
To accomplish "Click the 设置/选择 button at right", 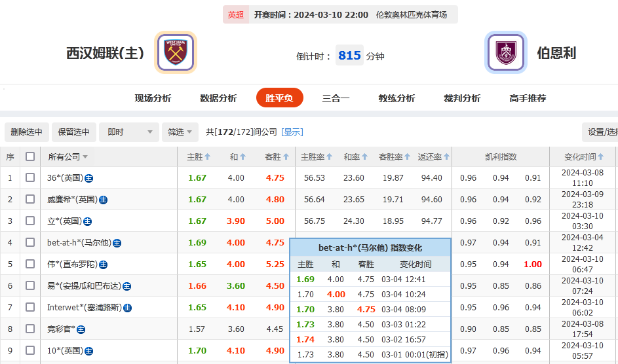I will click(x=601, y=132).
